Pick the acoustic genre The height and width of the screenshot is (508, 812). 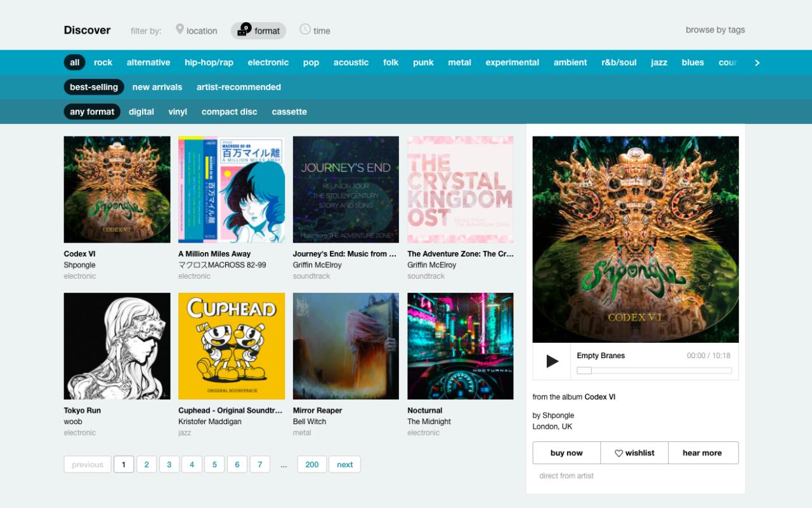[351, 62]
